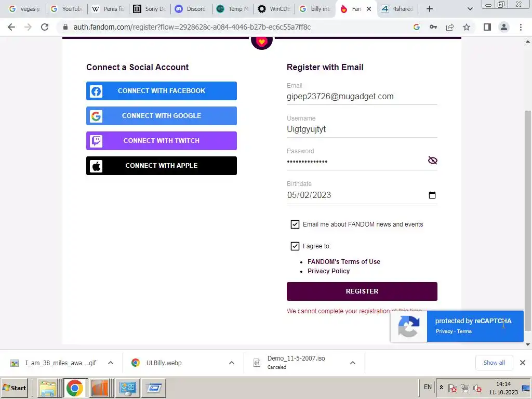Bookmark this page with star icon
Viewport: 532px width, 399px height.
coord(467,27)
